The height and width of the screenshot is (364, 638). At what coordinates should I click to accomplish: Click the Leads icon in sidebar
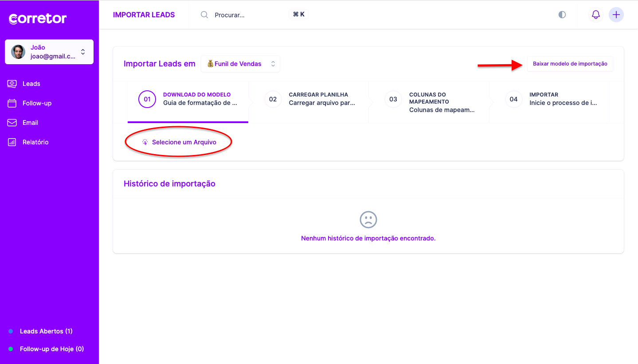(12, 84)
